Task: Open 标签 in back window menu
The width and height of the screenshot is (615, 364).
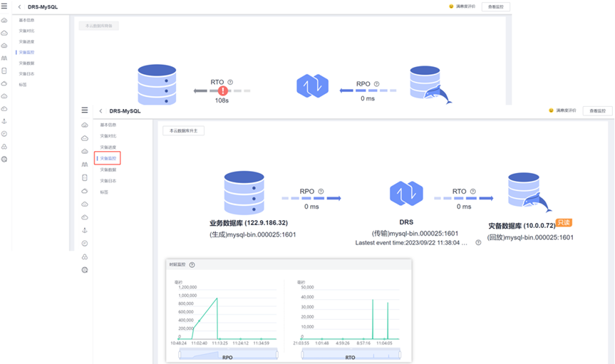Action: pyautogui.click(x=23, y=85)
